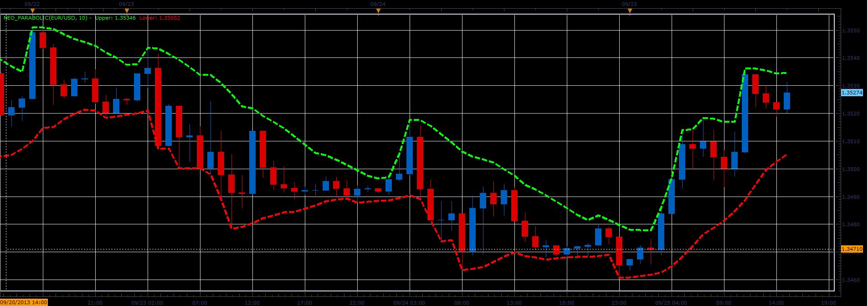Click the 09/24 03:00 time axis label
This screenshot has height=306, width=868.
click(409, 303)
